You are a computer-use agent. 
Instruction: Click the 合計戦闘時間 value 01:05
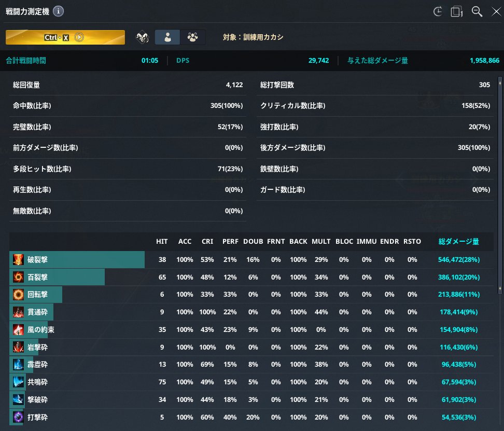(x=150, y=61)
